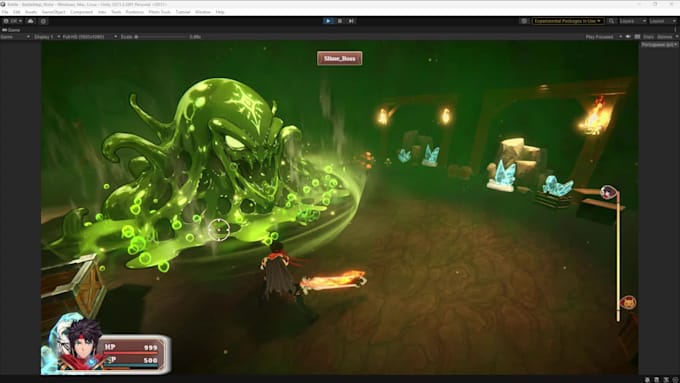Toggle the mute audio icon
Screen dimensions: 680x383
[628, 37]
